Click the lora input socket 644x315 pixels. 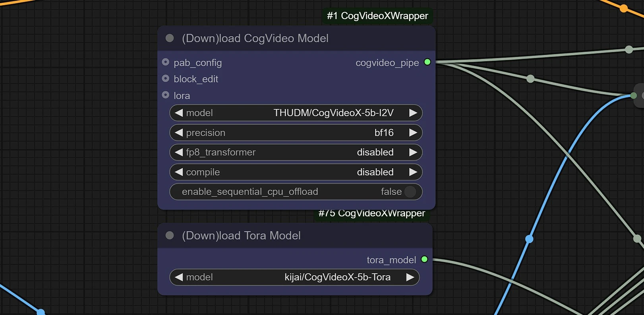tap(166, 95)
